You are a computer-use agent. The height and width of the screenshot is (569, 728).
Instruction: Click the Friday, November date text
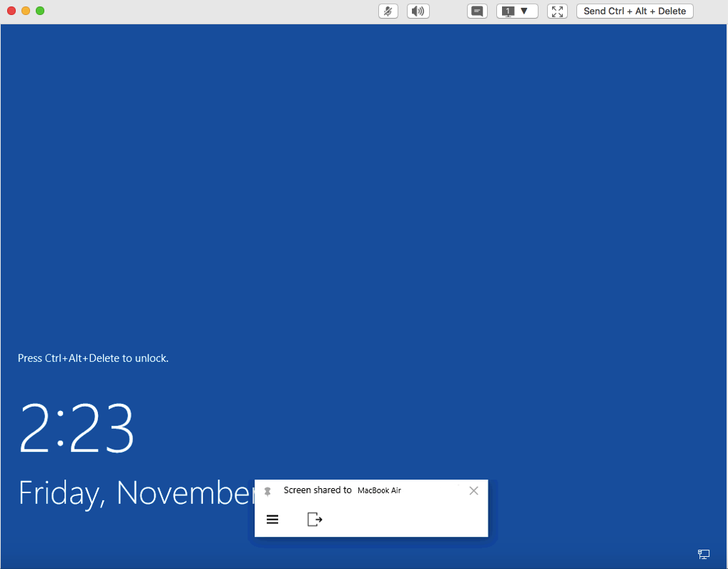136,493
